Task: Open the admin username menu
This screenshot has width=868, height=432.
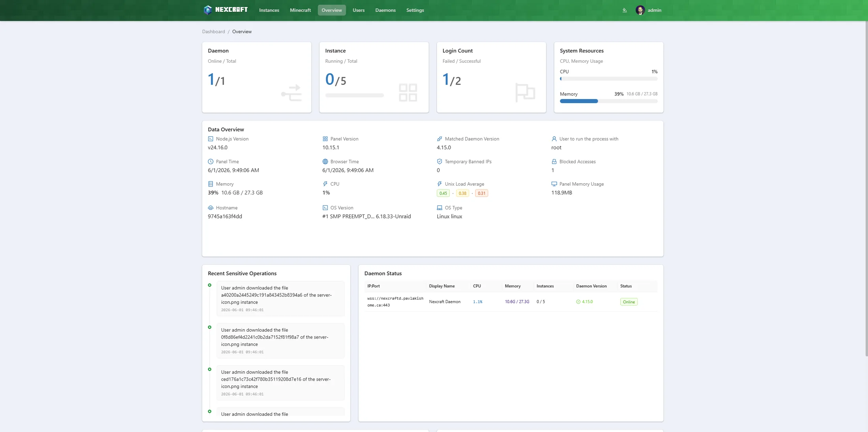Action: point(655,10)
